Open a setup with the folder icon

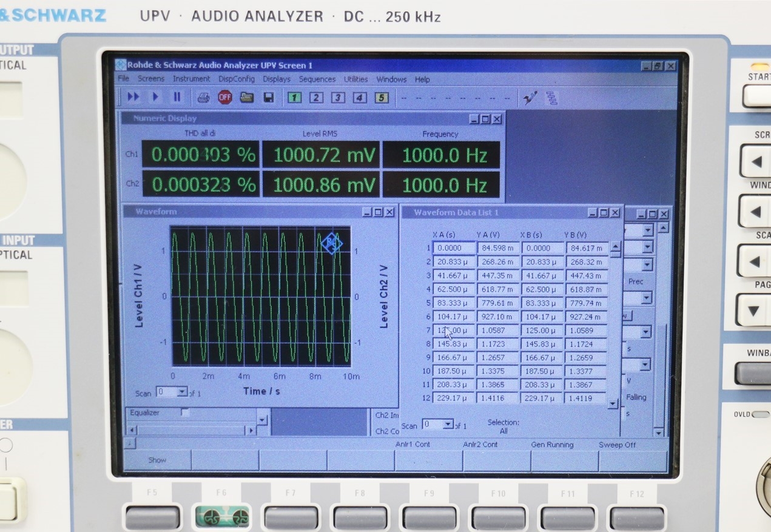[246, 97]
